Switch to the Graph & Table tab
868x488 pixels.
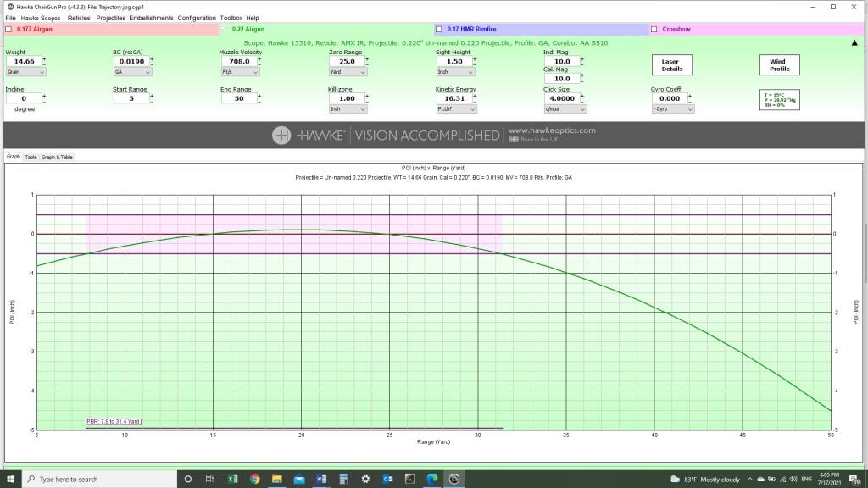(57, 157)
